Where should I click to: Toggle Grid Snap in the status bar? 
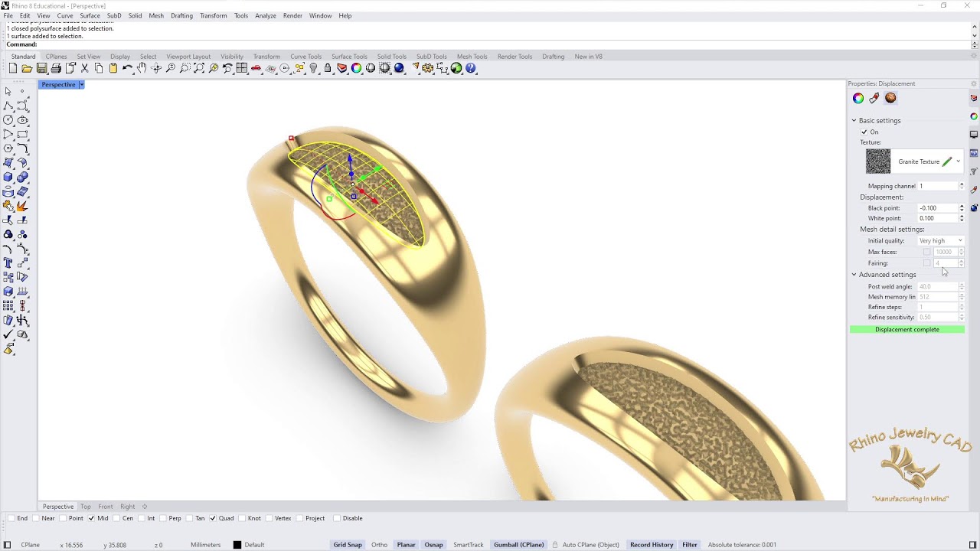coord(348,545)
